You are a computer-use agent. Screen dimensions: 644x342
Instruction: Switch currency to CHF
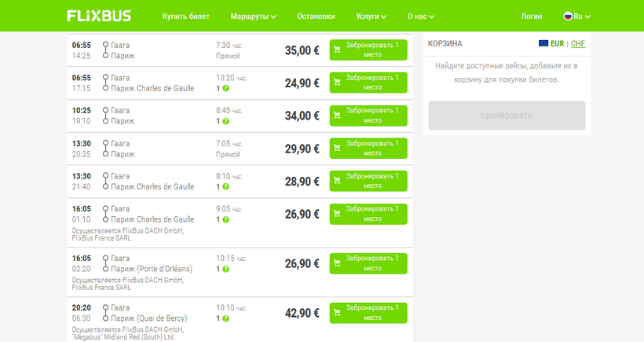[x=578, y=43]
